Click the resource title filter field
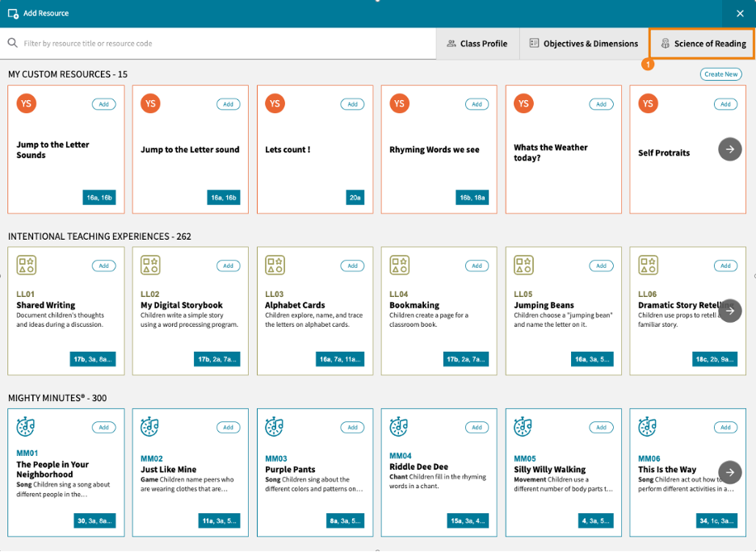This screenshot has width=756, height=552. click(x=226, y=44)
